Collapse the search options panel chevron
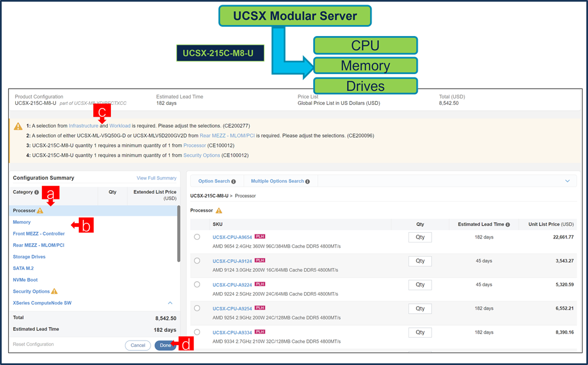 (568, 181)
